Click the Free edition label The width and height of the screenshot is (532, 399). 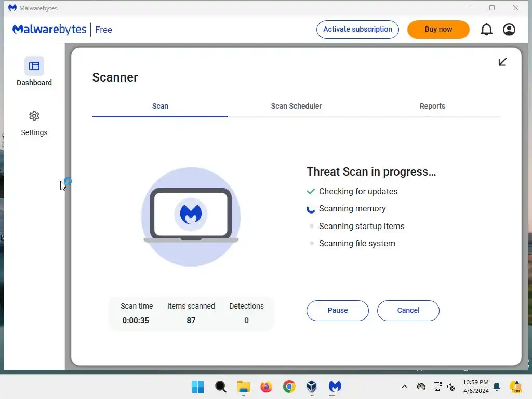(x=103, y=30)
